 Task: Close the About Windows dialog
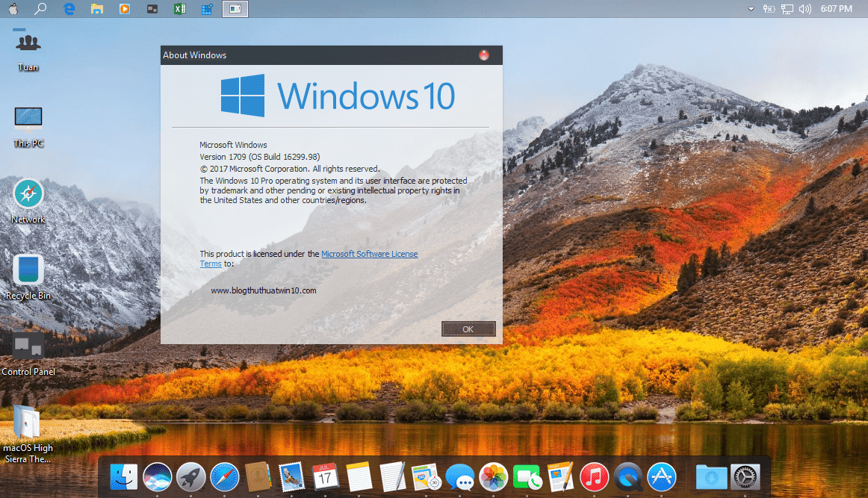coord(484,55)
